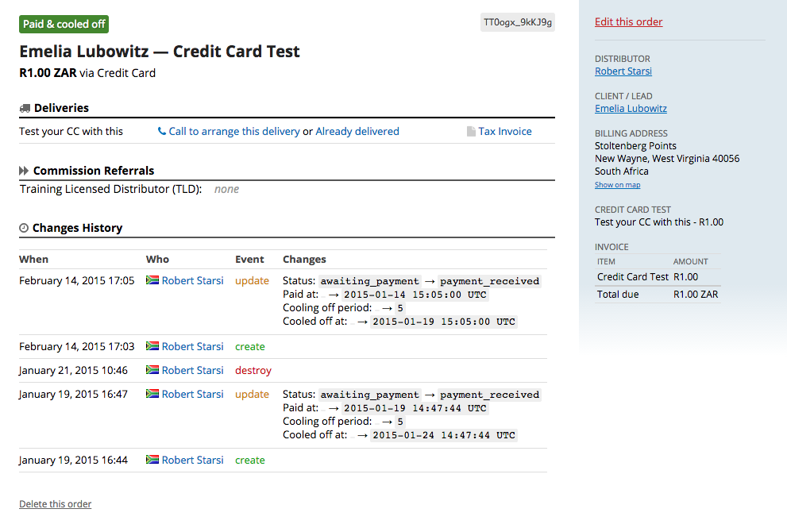Click the flag icon in the destroy event row
787x532 pixels.
click(152, 370)
